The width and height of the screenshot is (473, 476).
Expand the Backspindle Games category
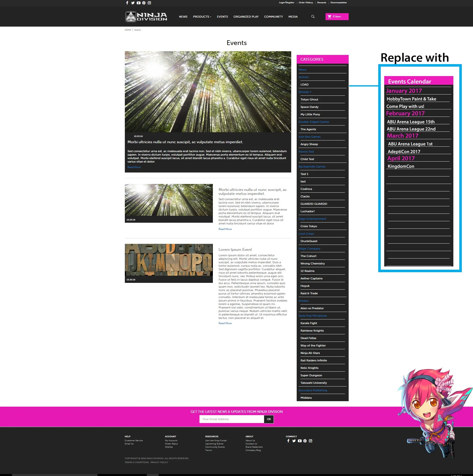312,167
